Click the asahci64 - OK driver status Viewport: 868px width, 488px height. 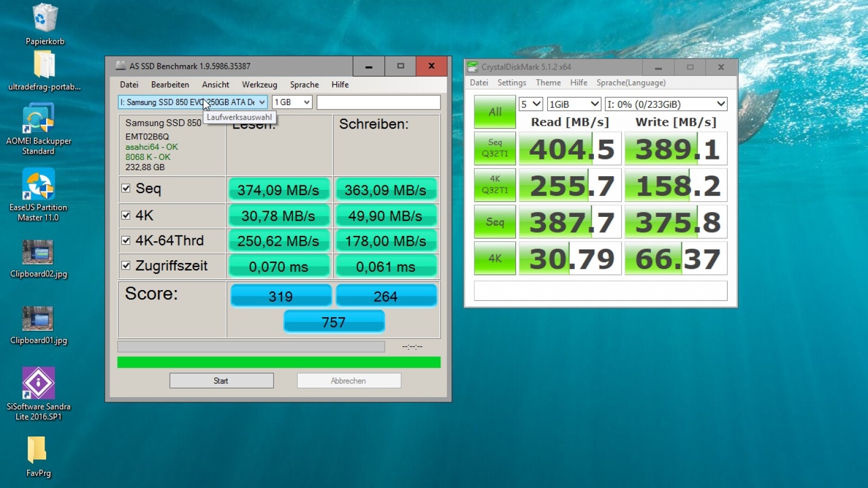click(151, 147)
